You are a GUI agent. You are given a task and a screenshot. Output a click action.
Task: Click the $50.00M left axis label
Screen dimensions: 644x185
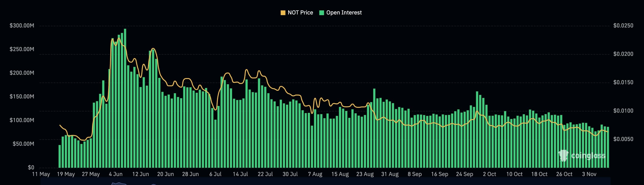click(23, 144)
